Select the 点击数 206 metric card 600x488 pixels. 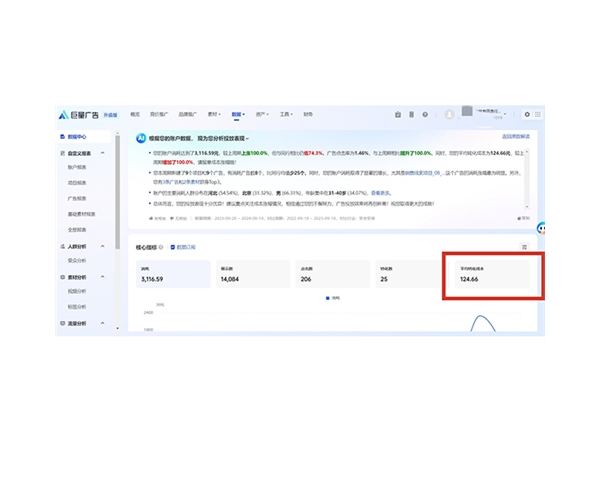[333, 274]
